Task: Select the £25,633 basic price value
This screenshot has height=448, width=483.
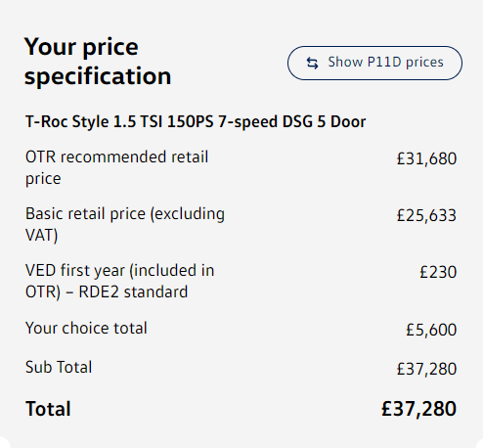Action: point(426,215)
